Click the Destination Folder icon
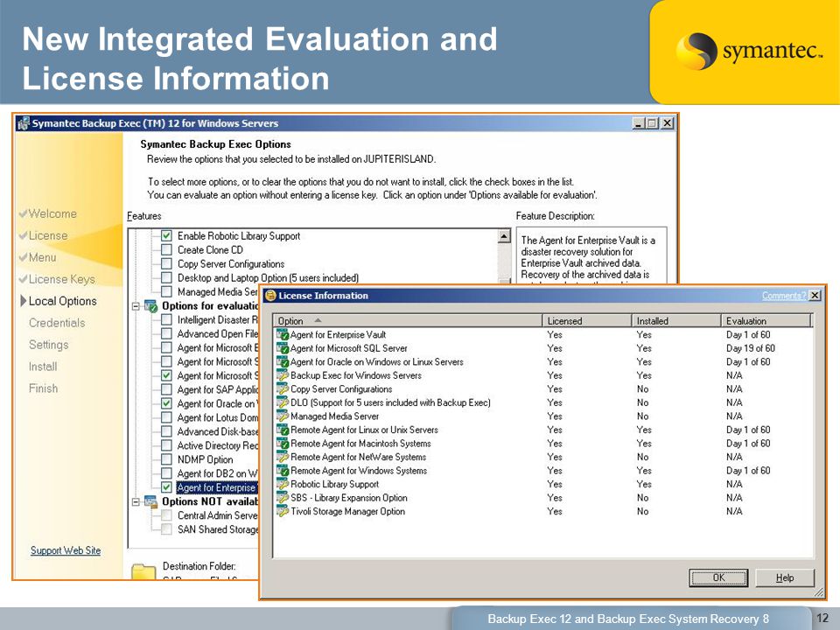 click(x=143, y=571)
